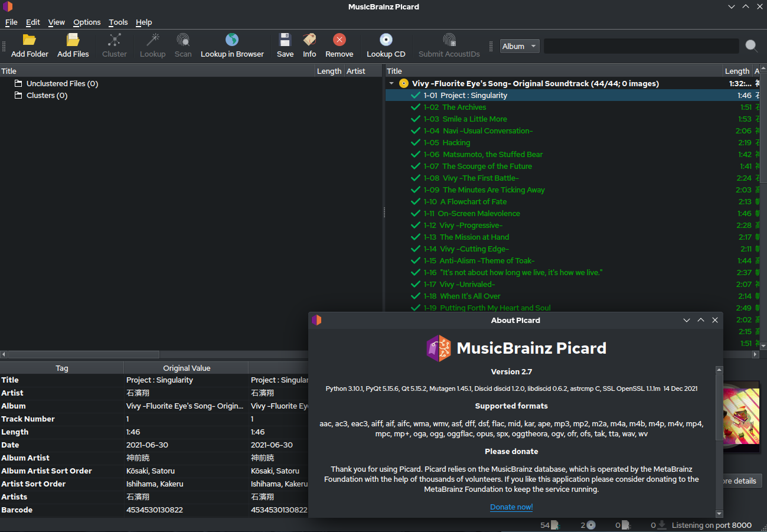Select the Unclustered Files folder
The height and width of the screenshot is (532, 767).
click(x=62, y=83)
